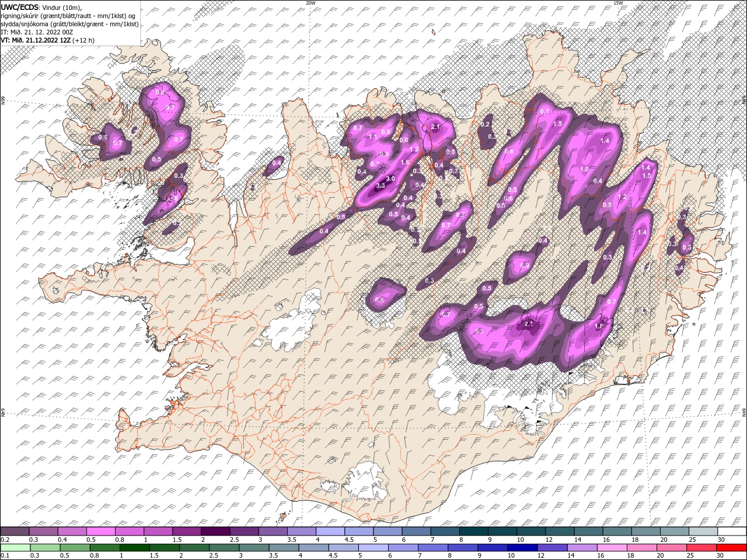This screenshot has width=747, height=560.
Task: Click the light lavender swatch labelled 4 in top legend row
Action: (x=330, y=531)
